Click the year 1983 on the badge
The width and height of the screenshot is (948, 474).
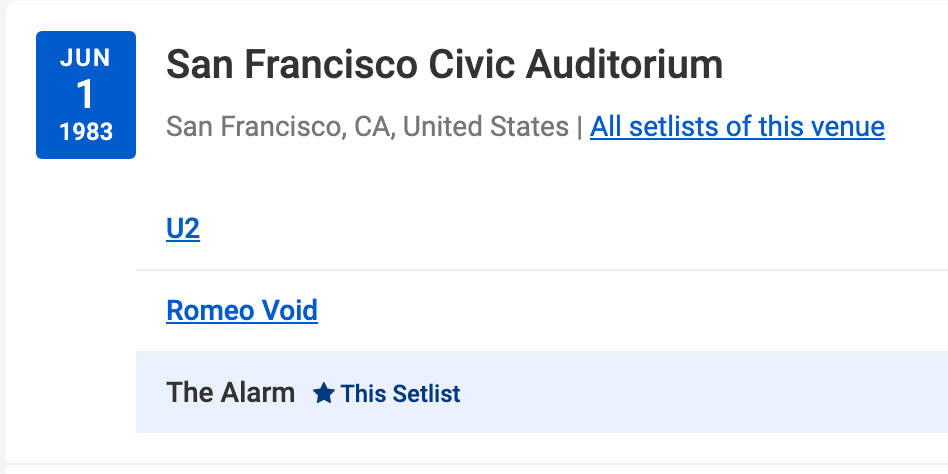[x=86, y=132]
